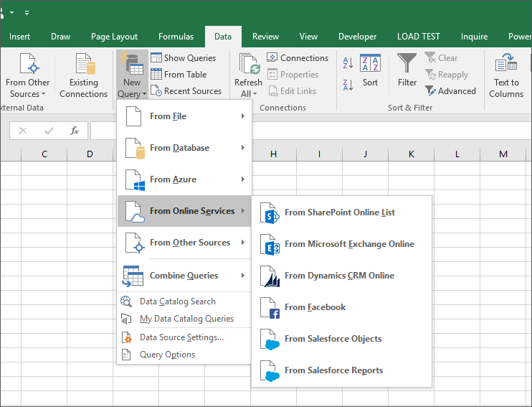Open the LOAD TEST tab

point(418,37)
